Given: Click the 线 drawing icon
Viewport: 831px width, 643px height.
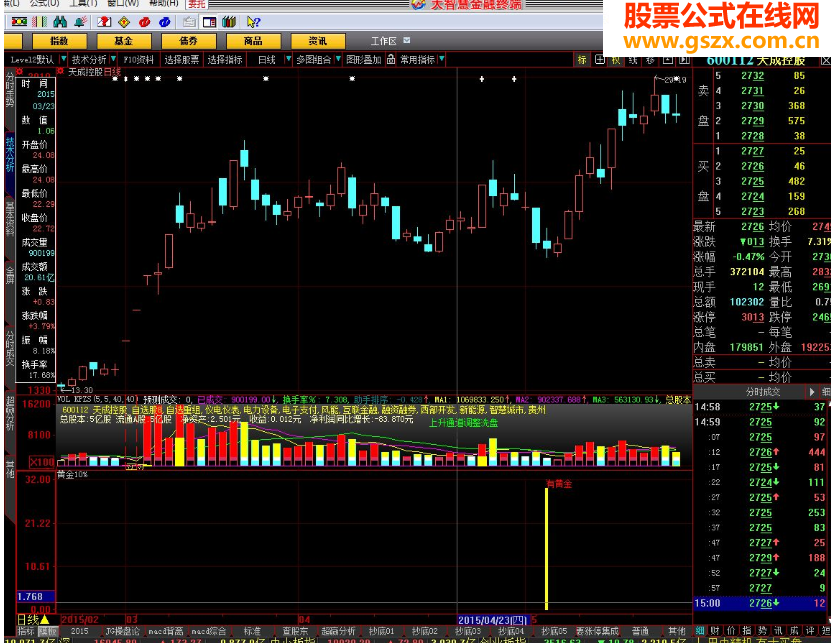Looking at the screenshot, I should 633,59.
